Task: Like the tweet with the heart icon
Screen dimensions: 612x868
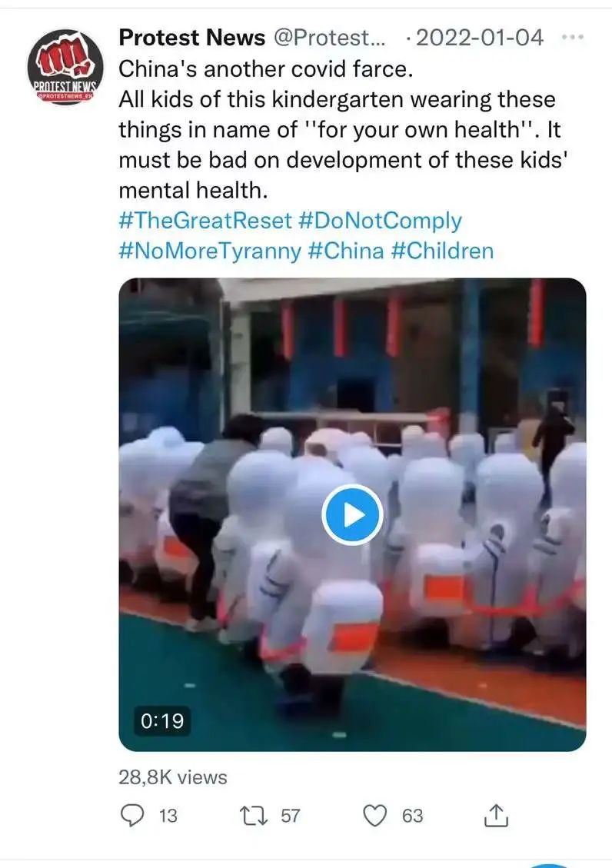Action: 374,816
